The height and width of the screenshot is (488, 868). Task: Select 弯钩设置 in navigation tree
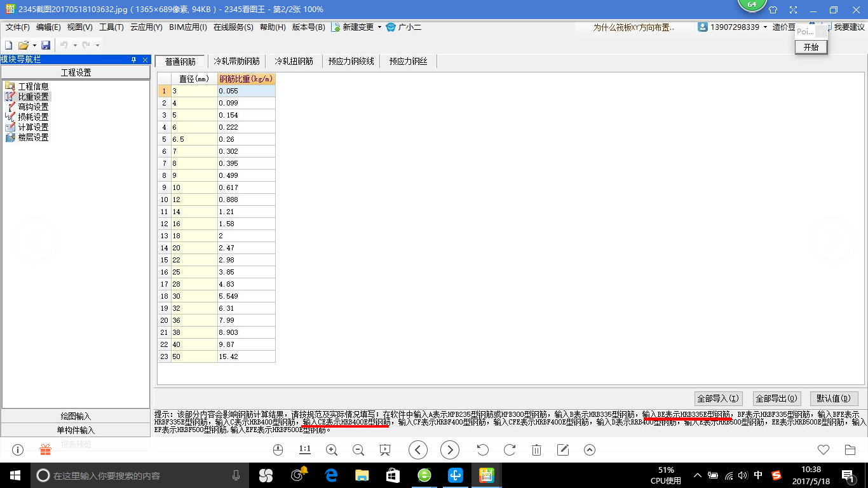coord(33,107)
